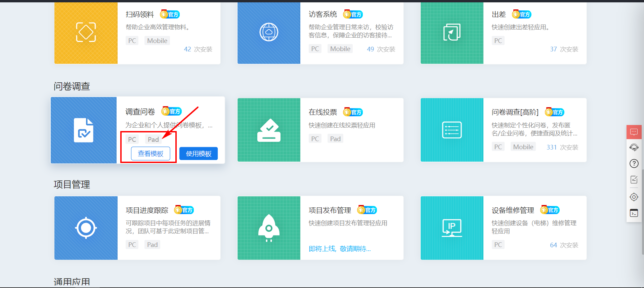The width and height of the screenshot is (644, 288).
Task: Click the PC tag on 扫码领料 card
Action: [132, 41]
